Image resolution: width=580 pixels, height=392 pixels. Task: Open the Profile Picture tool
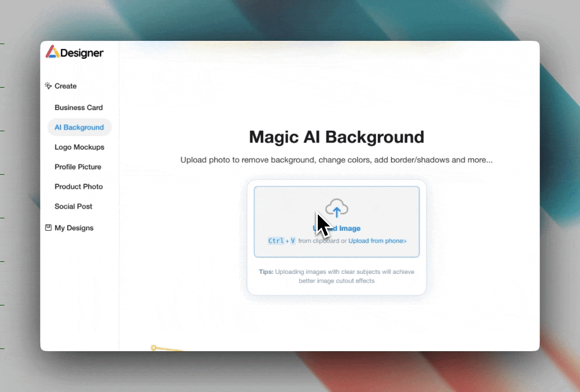click(78, 167)
